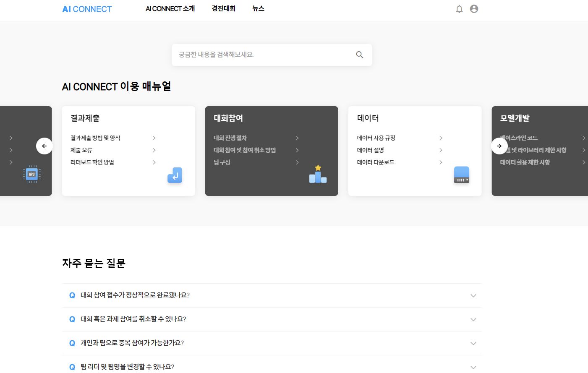Click chevron next to 대회 진행 절차
The image size is (588, 373).
point(297,138)
